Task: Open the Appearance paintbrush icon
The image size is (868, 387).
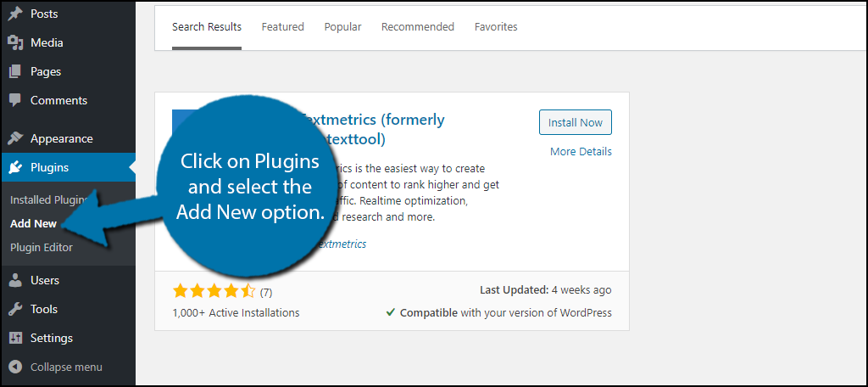Action: [x=15, y=138]
